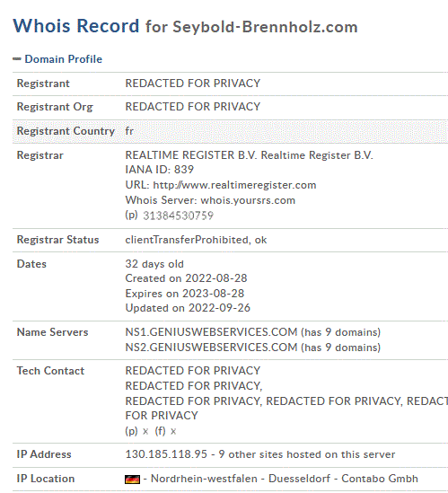
Task: Click the IANA ID: 839 text
Action: (160, 170)
